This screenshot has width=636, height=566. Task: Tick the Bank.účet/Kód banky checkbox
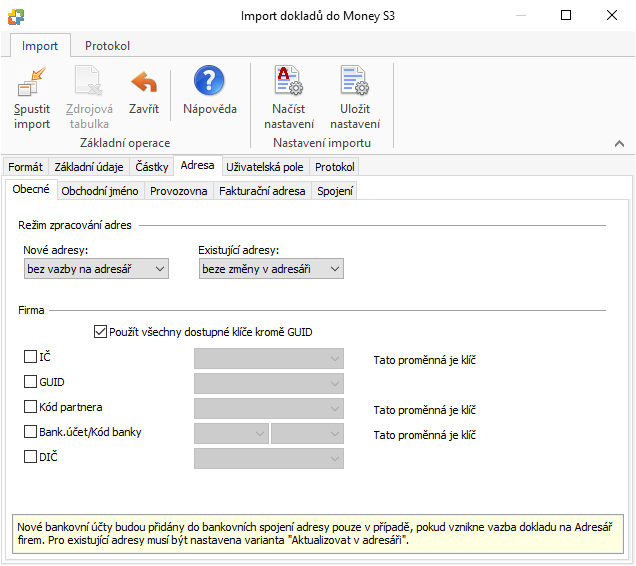[30, 432]
